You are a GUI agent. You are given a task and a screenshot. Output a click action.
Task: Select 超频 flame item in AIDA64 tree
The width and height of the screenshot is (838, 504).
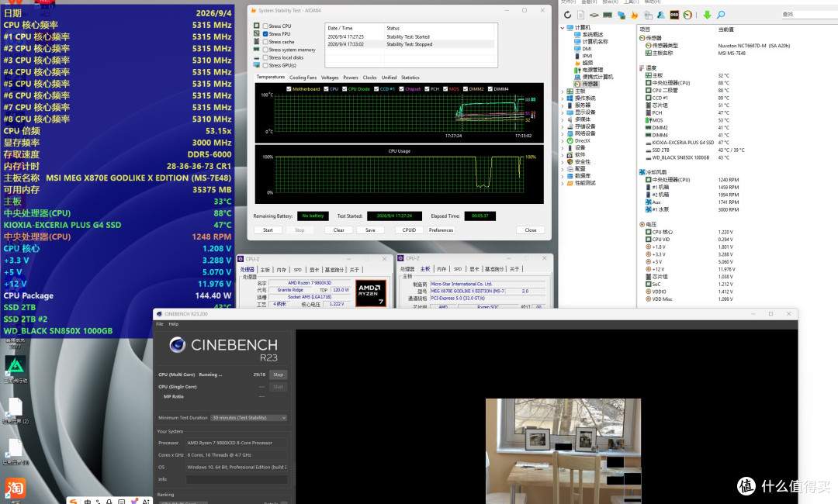583,63
